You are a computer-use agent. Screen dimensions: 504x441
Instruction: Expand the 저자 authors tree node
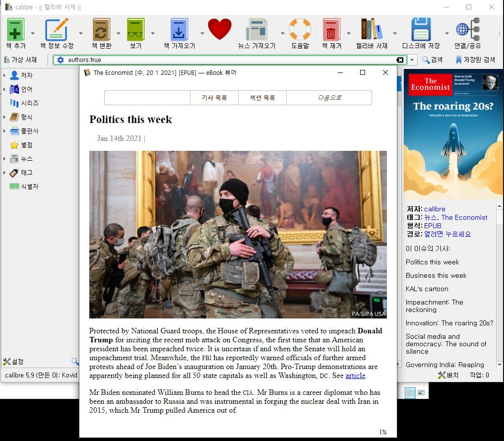[x=4, y=75]
